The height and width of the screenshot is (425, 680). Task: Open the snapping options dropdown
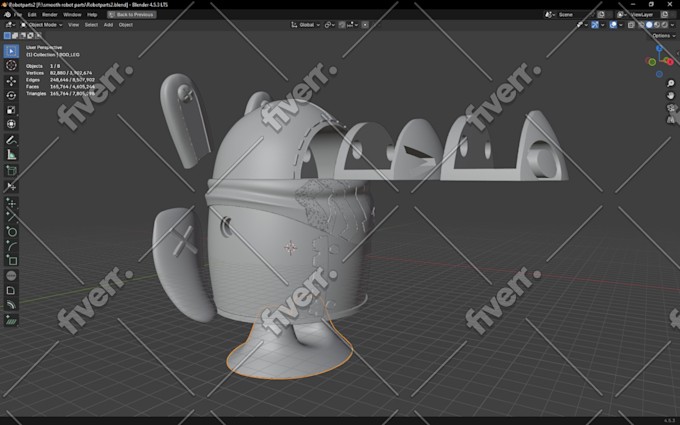353,25
